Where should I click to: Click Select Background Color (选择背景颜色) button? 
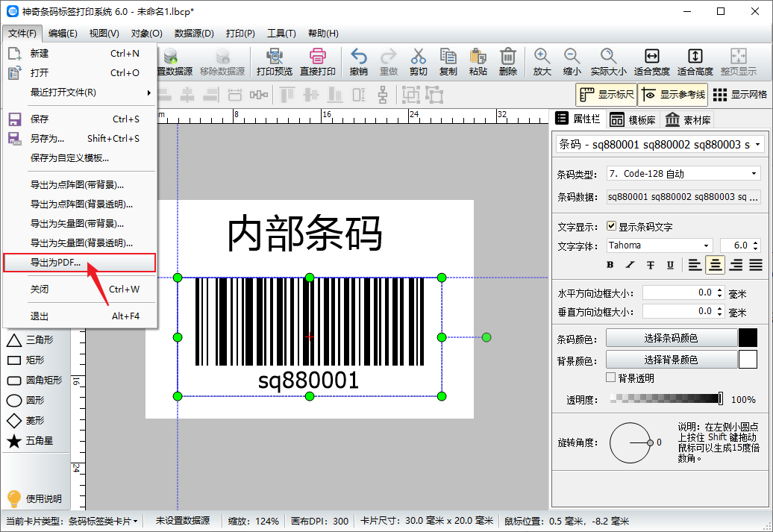pos(671,360)
